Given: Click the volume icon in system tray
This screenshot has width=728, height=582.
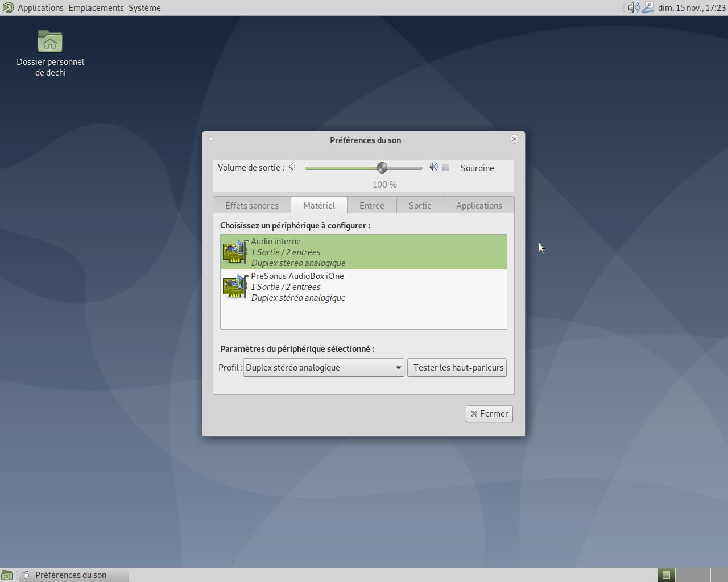Looking at the screenshot, I should click(634, 7).
